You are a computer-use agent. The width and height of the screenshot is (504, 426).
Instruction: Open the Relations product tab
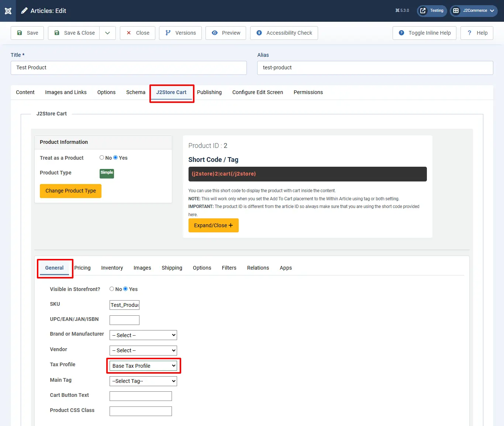258,268
